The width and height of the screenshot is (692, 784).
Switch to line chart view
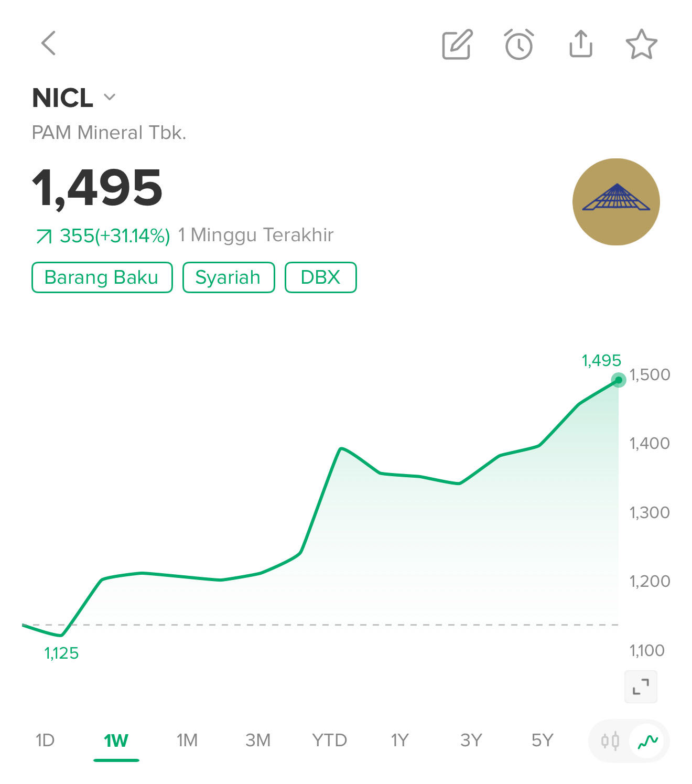click(x=648, y=740)
